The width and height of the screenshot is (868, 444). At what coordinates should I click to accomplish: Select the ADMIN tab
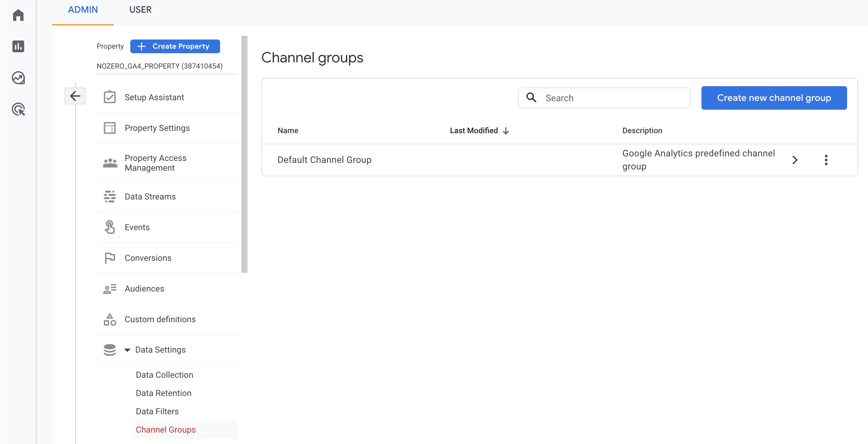[83, 10]
